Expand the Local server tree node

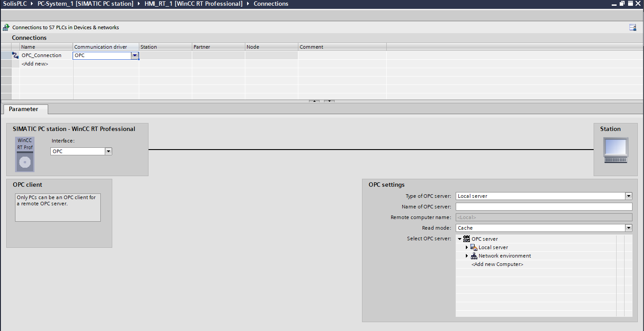tap(467, 247)
